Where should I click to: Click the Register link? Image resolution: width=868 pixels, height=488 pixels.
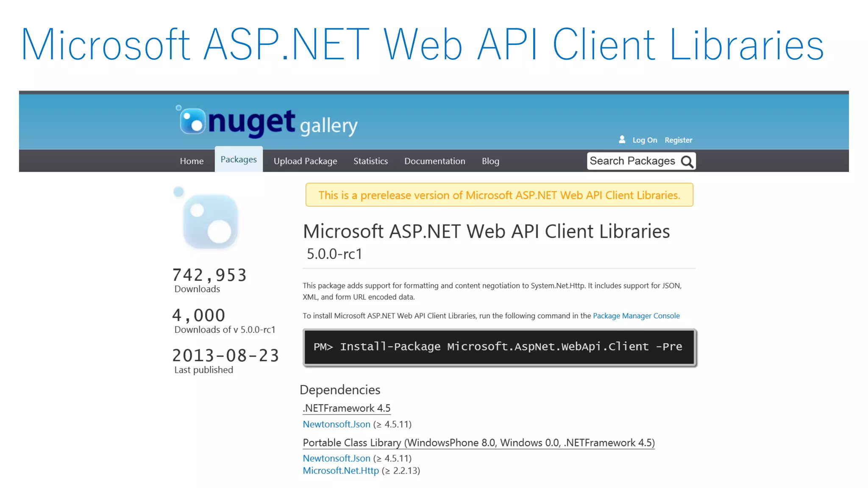678,140
